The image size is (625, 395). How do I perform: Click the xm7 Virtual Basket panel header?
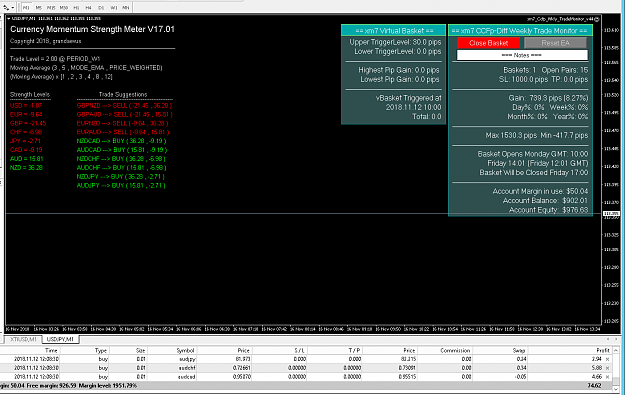tap(394, 31)
